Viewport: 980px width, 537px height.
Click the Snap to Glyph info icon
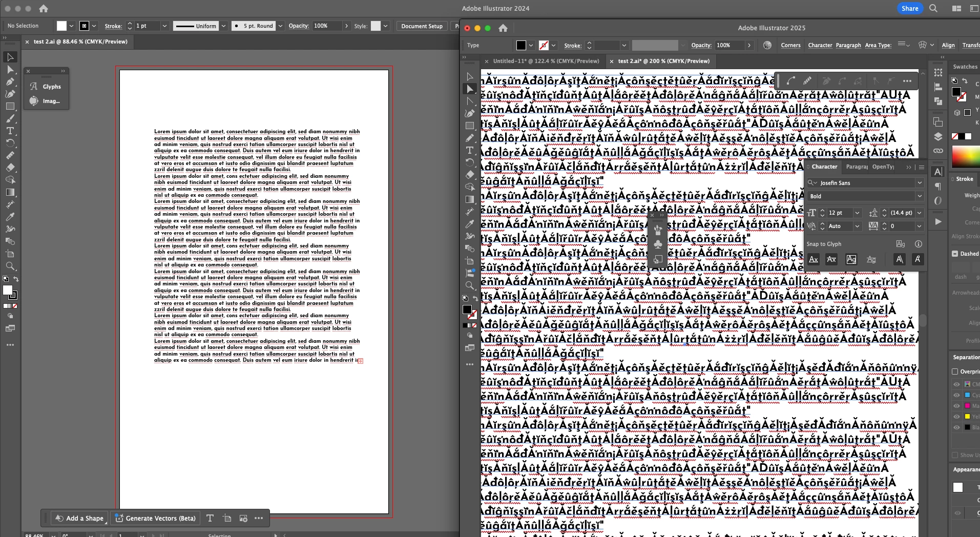919,244
